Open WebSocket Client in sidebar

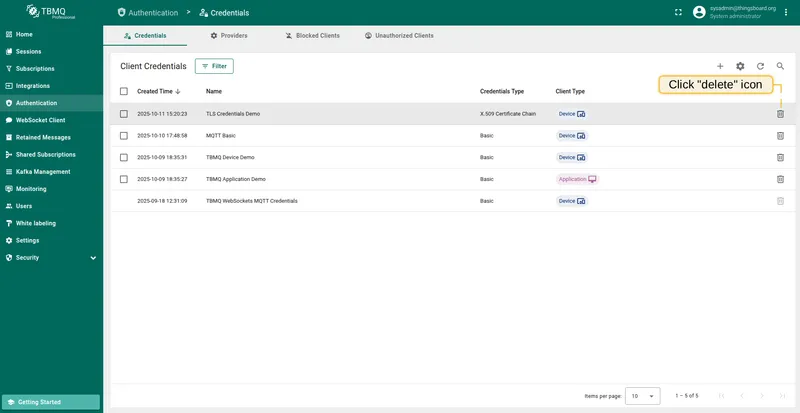(x=51, y=120)
